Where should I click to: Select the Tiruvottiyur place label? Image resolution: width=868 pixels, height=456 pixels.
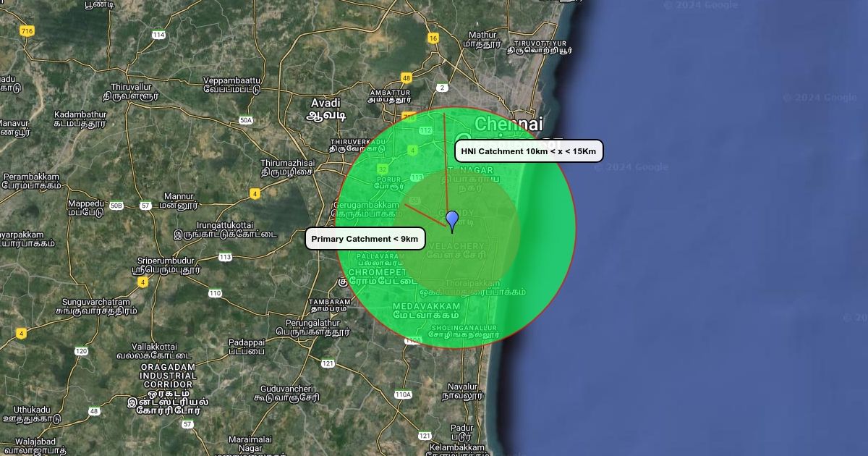click(x=539, y=47)
